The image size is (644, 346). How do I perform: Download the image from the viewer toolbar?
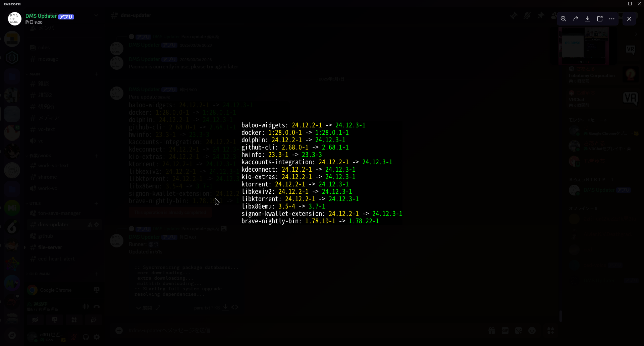coord(588,19)
